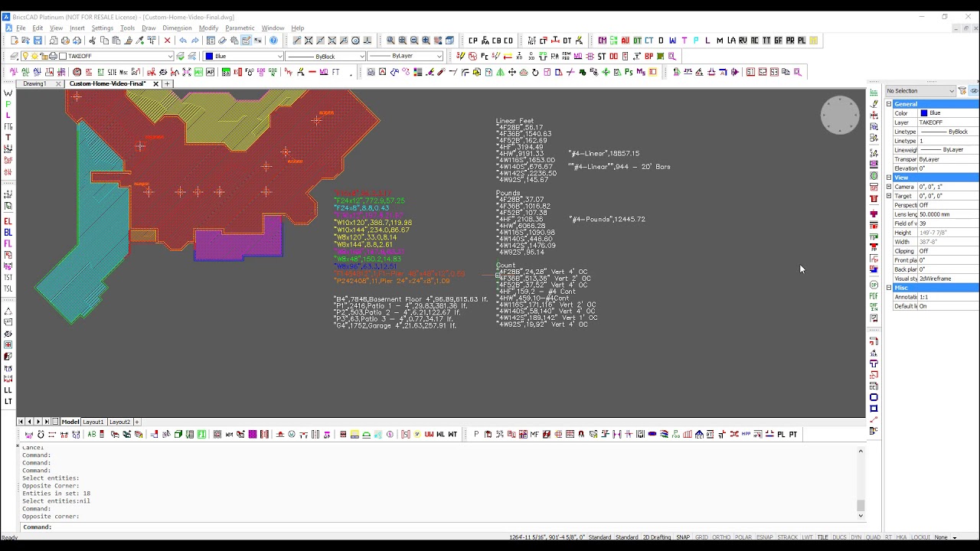Click the Quick Select filter icon in Properties panel

click(962, 91)
